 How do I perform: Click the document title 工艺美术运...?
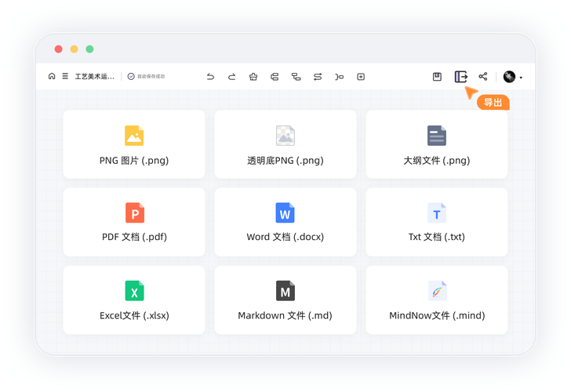pos(94,76)
